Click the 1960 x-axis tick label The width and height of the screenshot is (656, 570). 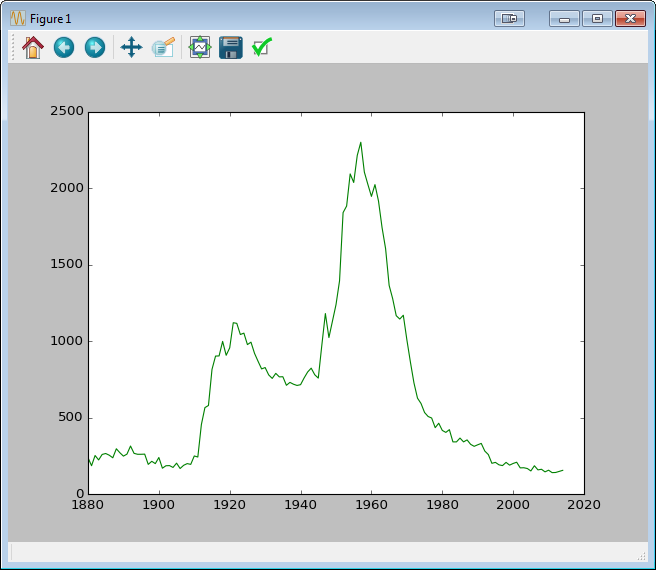pos(371,504)
